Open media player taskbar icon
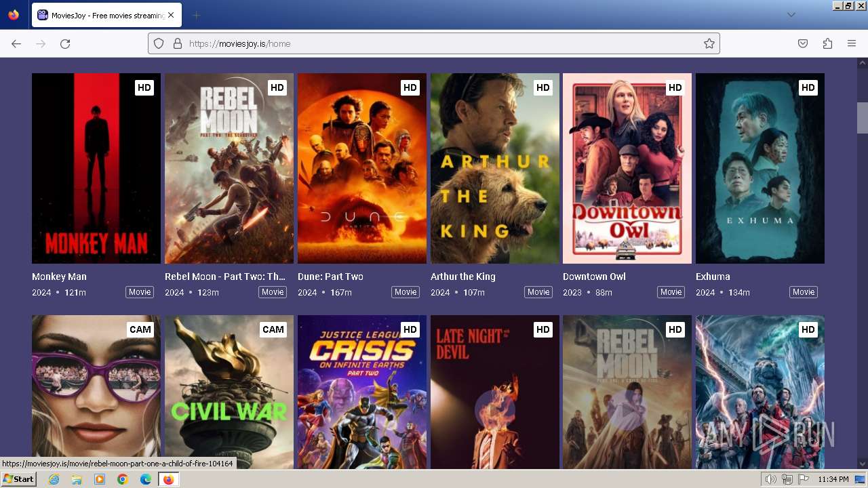 (x=100, y=479)
